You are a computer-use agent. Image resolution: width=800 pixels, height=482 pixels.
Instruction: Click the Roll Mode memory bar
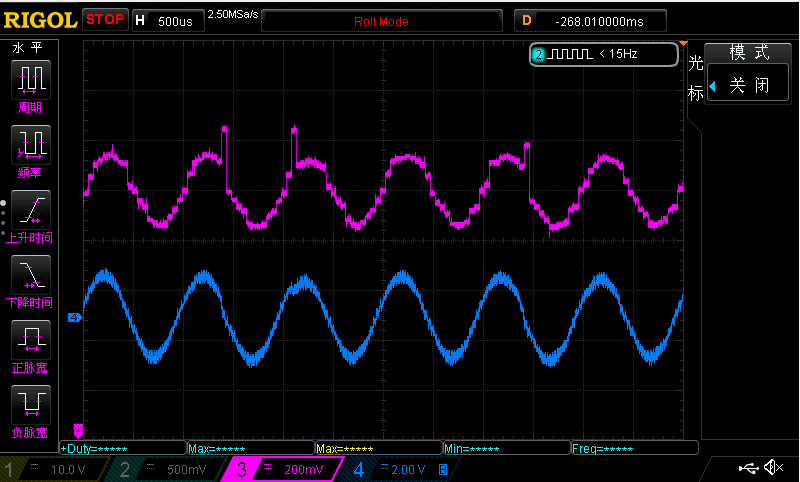point(382,21)
